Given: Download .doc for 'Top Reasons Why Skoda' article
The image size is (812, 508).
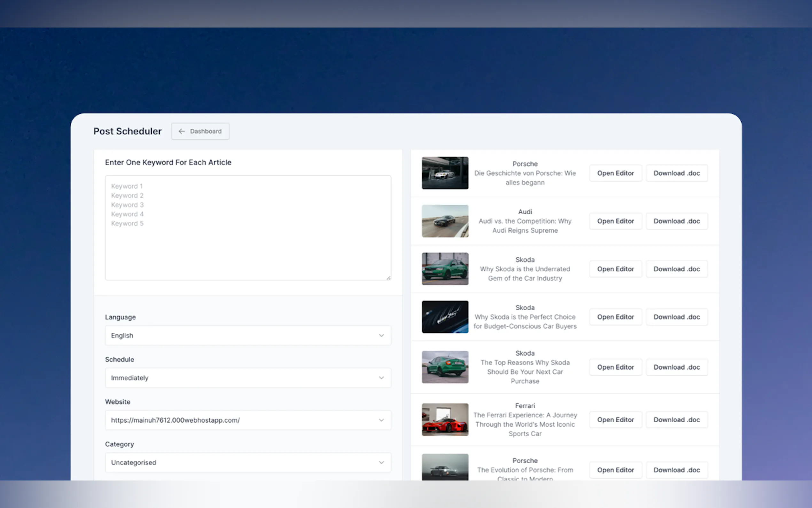Looking at the screenshot, I should click(x=677, y=367).
